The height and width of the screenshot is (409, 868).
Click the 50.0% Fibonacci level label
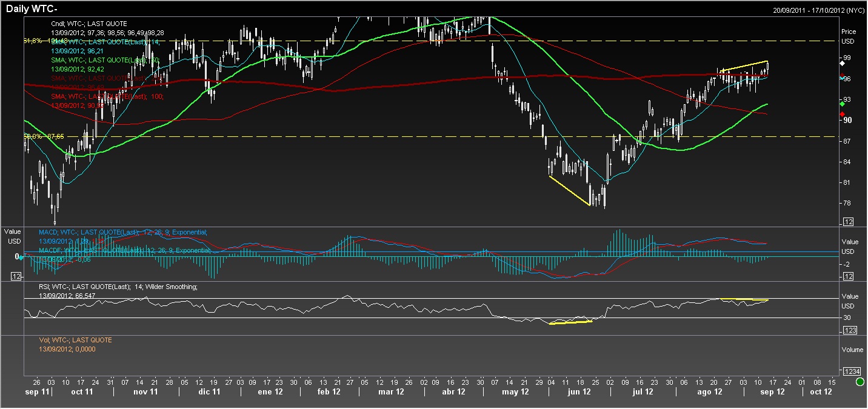44,137
